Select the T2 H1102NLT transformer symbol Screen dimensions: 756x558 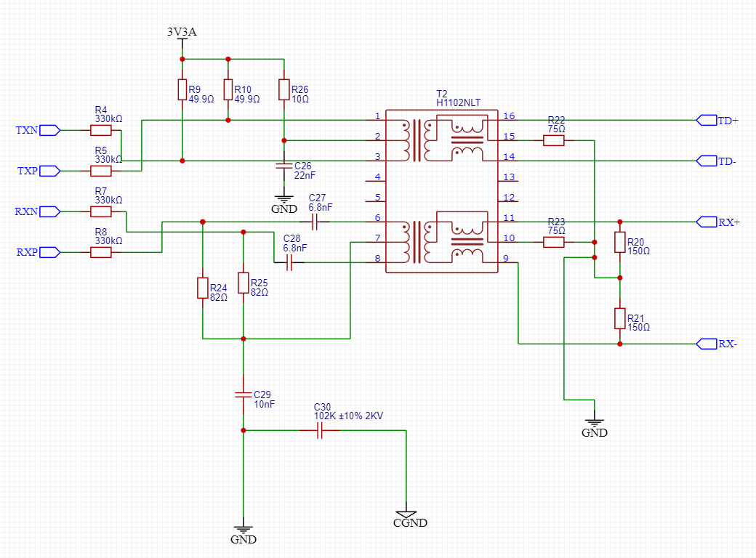pyautogui.click(x=442, y=191)
